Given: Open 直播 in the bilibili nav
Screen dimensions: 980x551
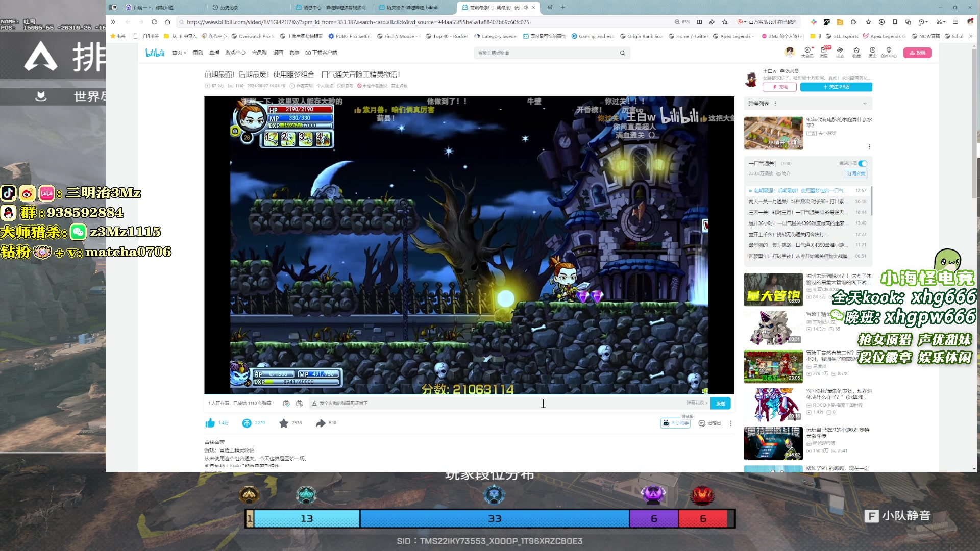Looking at the screenshot, I should (214, 53).
